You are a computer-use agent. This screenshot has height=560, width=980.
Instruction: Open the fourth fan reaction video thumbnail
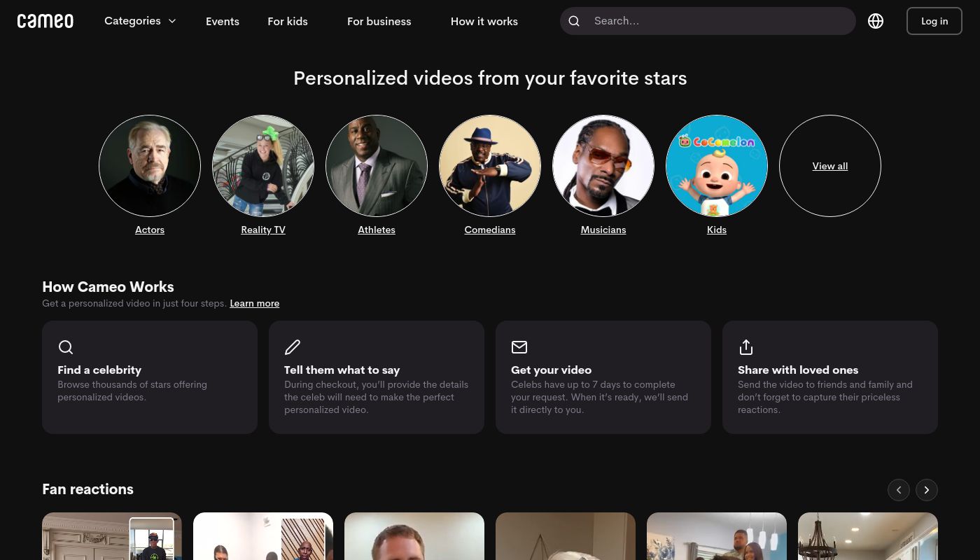pyautogui.click(x=566, y=536)
